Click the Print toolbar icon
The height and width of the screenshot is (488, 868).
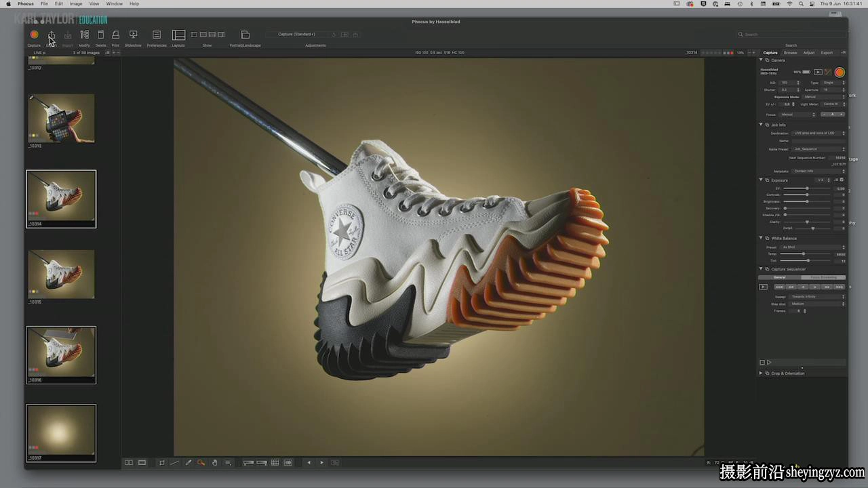tap(115, 35)
